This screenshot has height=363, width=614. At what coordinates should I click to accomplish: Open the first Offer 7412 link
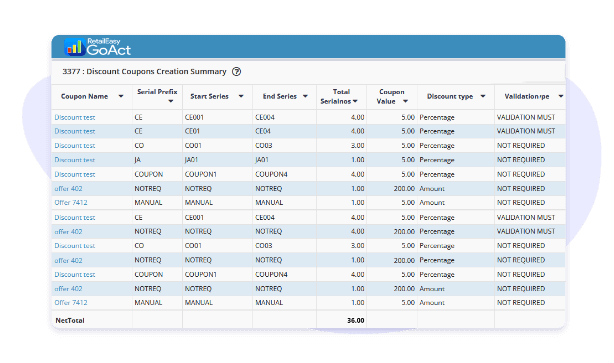click(71, 202)
